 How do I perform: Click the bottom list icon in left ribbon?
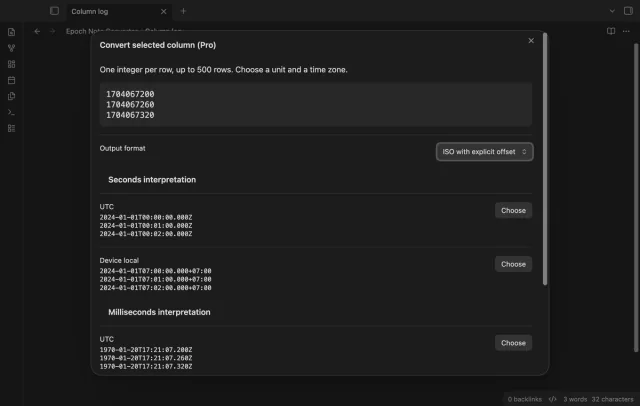tap(11, 128)
